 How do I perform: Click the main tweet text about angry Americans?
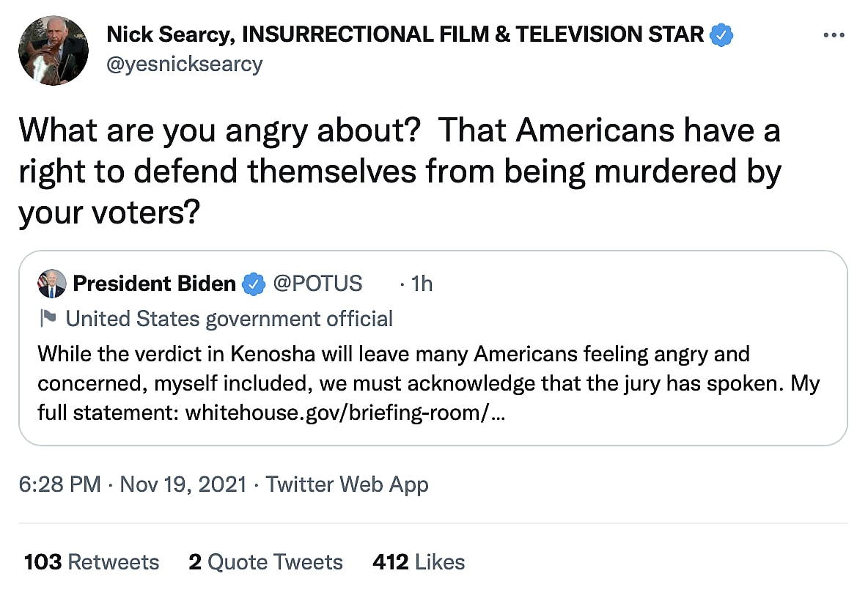tap(400, 171)
